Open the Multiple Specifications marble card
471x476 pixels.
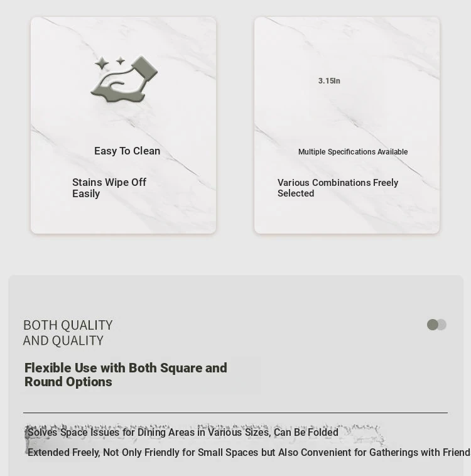347,126
